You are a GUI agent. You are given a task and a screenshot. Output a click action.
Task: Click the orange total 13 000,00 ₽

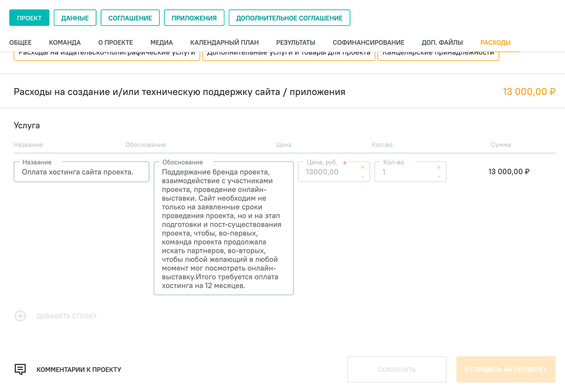click(529, 92)
